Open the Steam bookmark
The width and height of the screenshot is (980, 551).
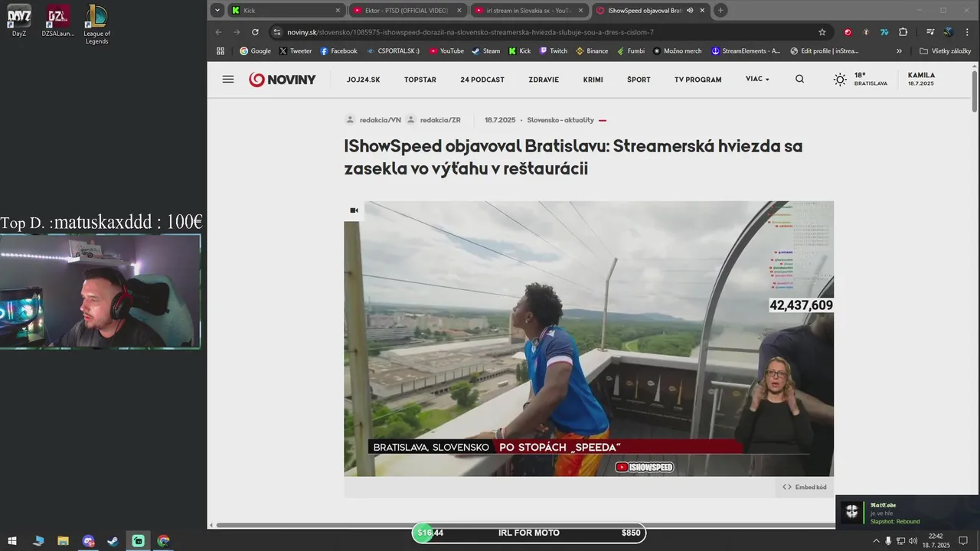(x=485, y=51)
